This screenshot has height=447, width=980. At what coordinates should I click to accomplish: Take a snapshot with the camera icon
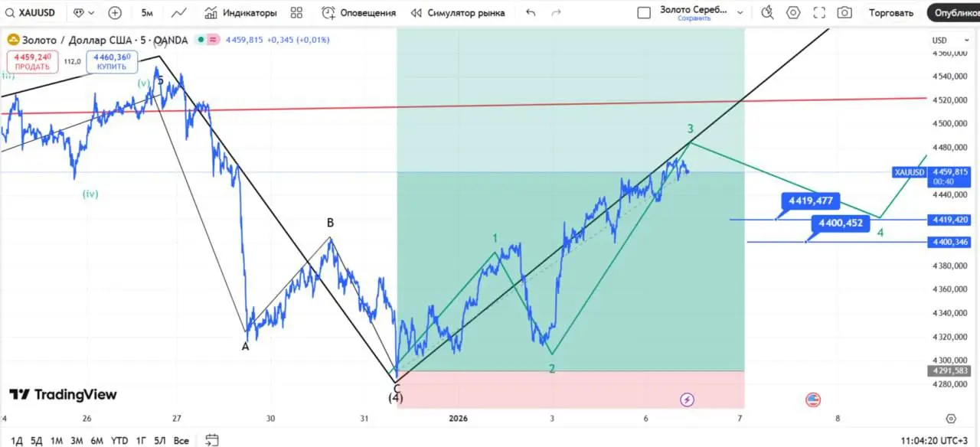coord(844,12)
